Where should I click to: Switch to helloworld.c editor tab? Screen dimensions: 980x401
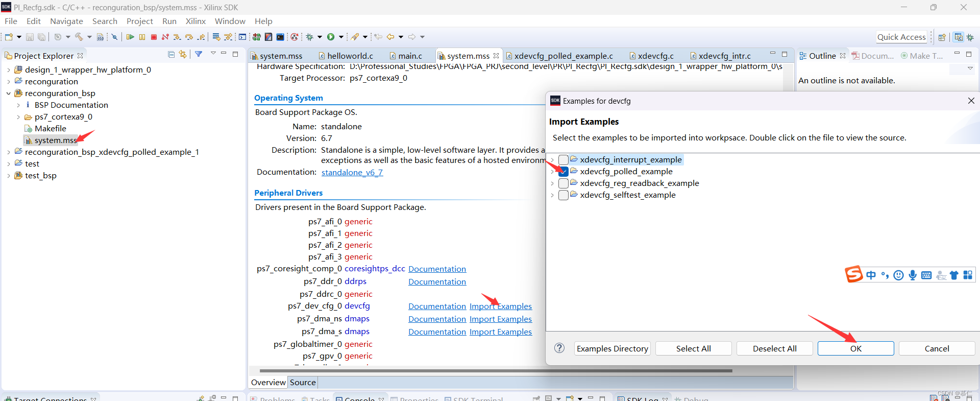point(346,56)
